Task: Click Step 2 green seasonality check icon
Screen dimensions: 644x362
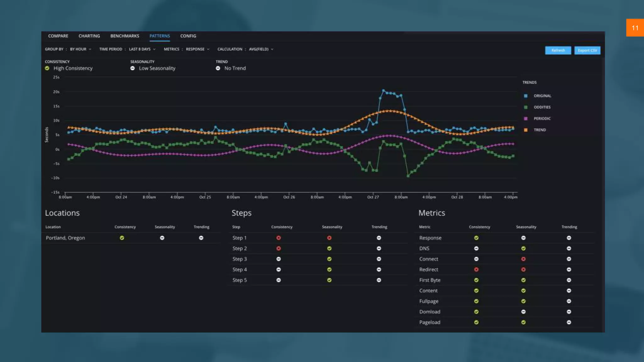Action: pyautogui.click(x=329, y=249)
